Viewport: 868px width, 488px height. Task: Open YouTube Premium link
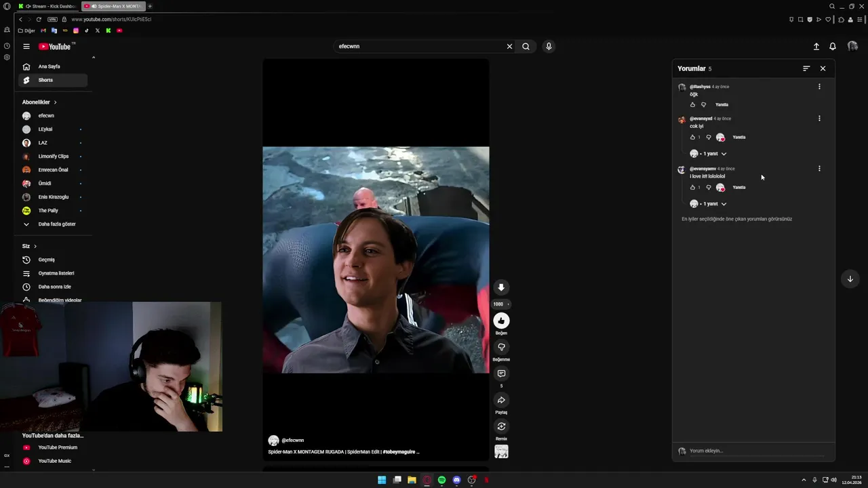(x=53, y=447)
